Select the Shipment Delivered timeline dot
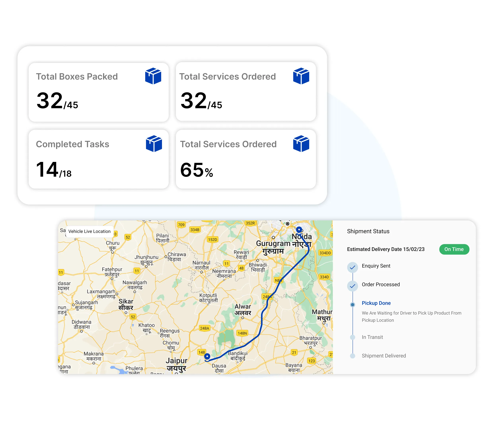Screen dimensions: 495x448 point(352,356)
